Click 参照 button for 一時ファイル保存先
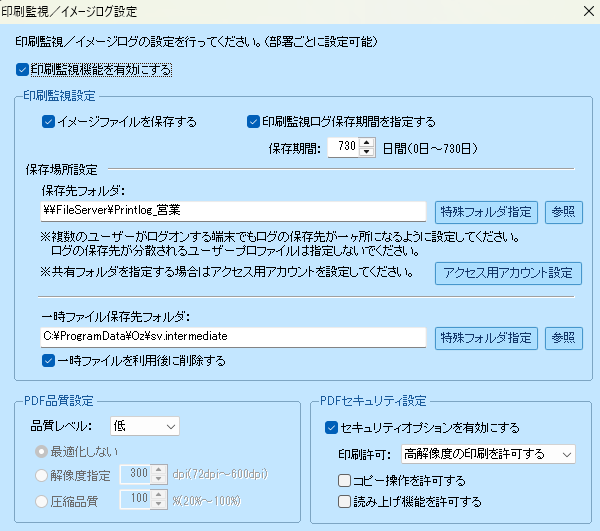 point(564,338)
